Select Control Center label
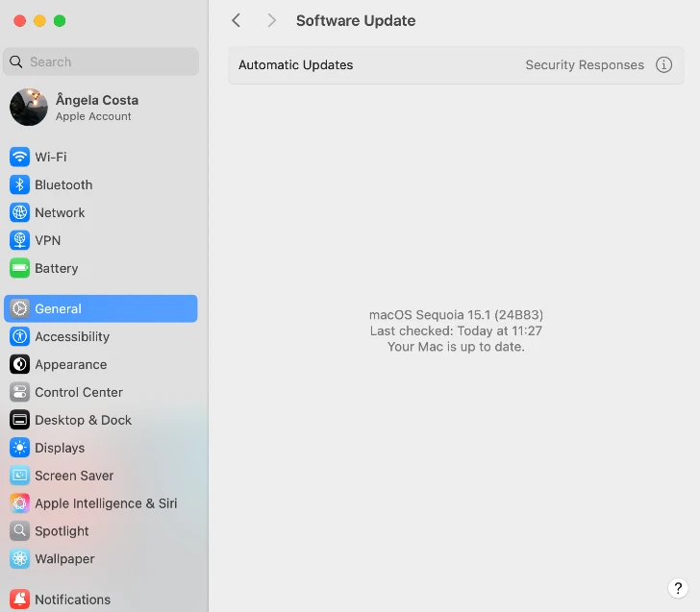Screen dimensions: 700x612 pyautogui.click(x=79, y=392)
